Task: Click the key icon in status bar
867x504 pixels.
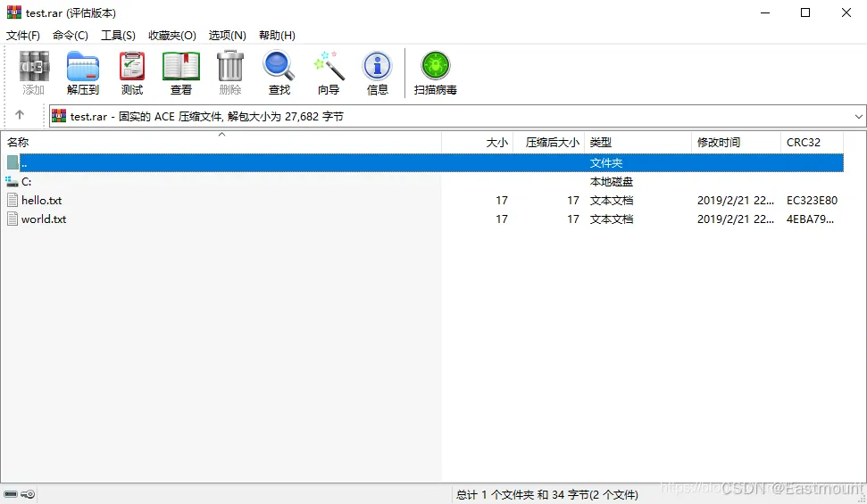Action: (x=29, y=494)
